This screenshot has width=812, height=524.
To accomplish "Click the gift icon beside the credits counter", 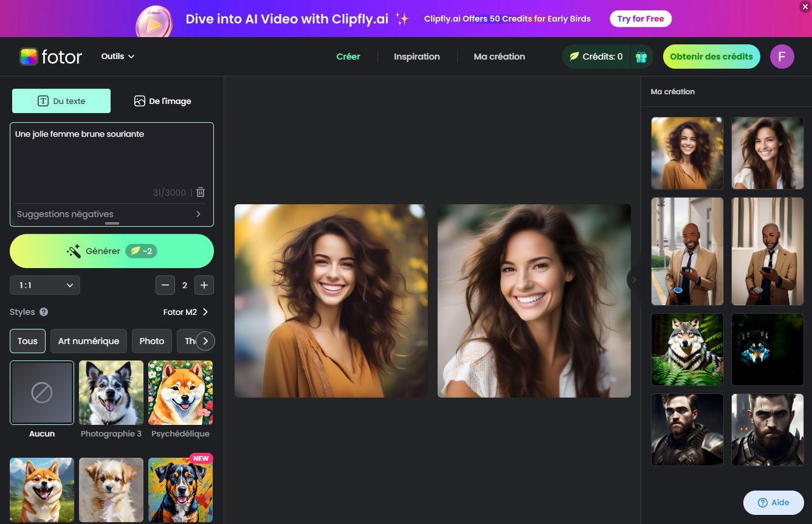I will (x=641, y=56).
